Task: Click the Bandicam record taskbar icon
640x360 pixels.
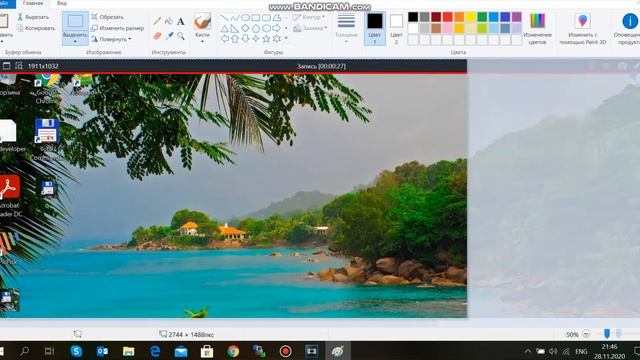Action: pos(285,351)
